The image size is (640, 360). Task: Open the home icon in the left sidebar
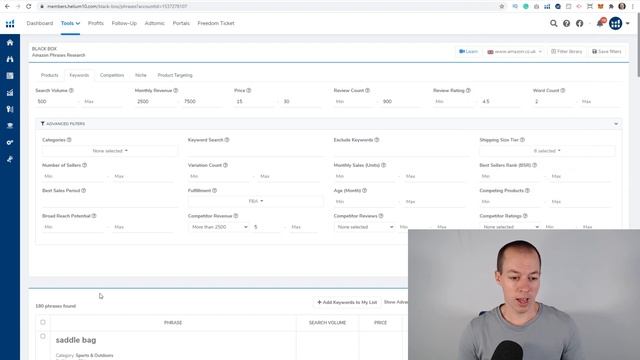pyautogui.click(x=10, y=42)
